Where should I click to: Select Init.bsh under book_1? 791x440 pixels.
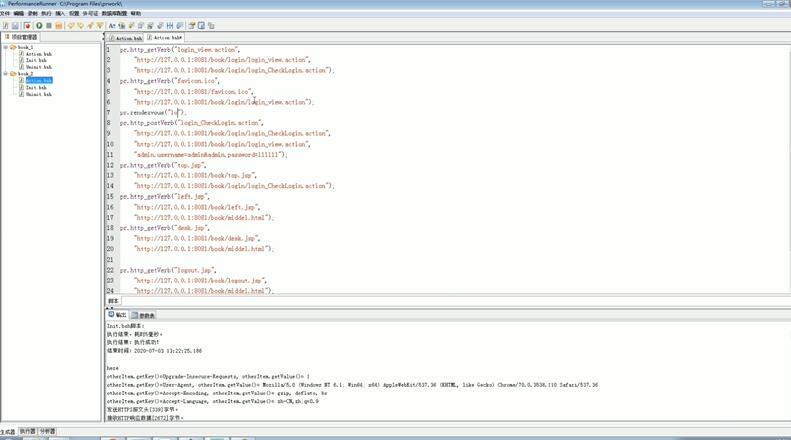[36, 60]
